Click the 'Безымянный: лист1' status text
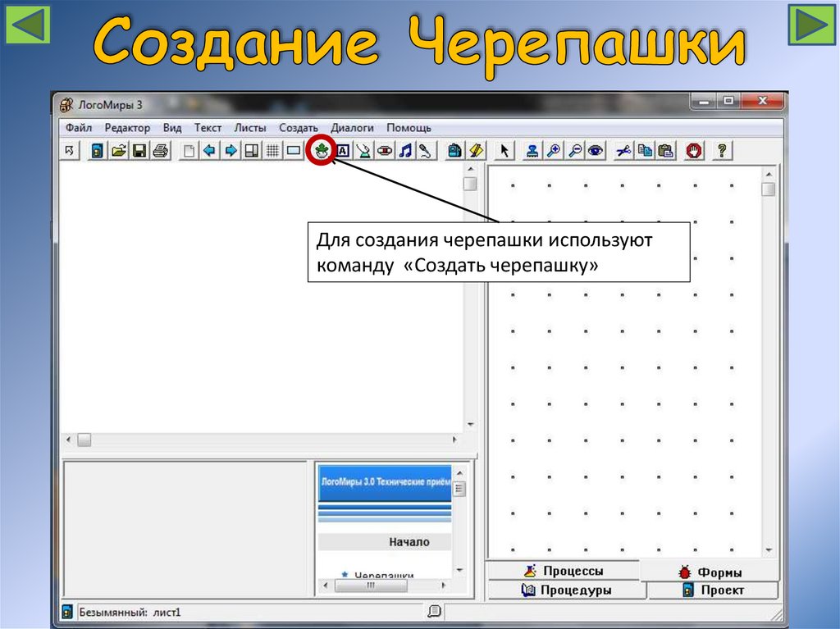This screenshot has height=629, width=840. [130, 612]
